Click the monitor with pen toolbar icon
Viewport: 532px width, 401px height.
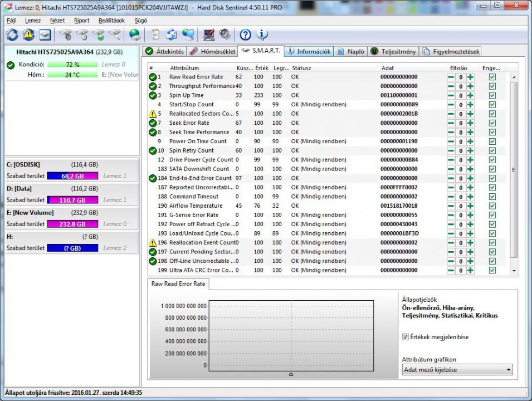208,35
